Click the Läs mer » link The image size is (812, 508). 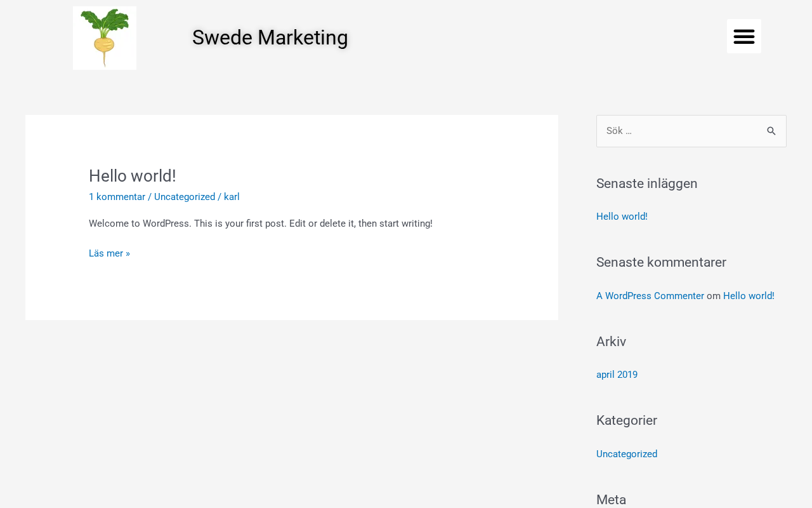109,253
